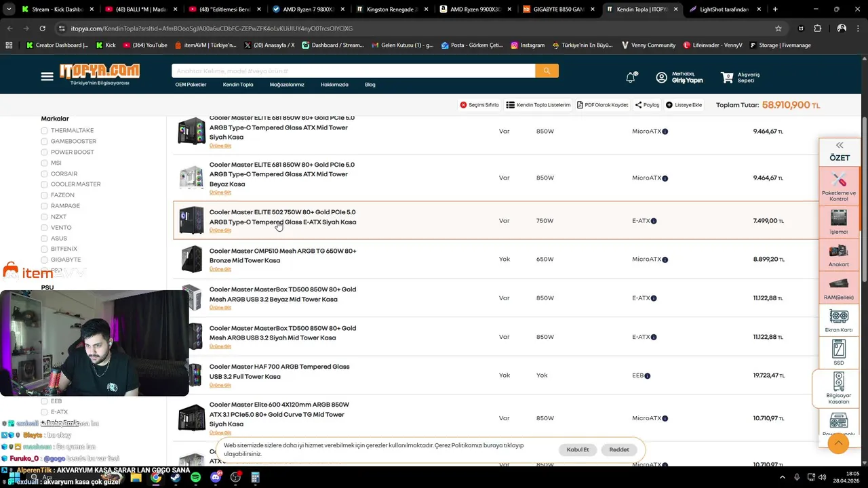Image resolution: width=868 pixels, height=488 pixels.
Task: Bookmark this page with the star icon
Action: (778, 28)
